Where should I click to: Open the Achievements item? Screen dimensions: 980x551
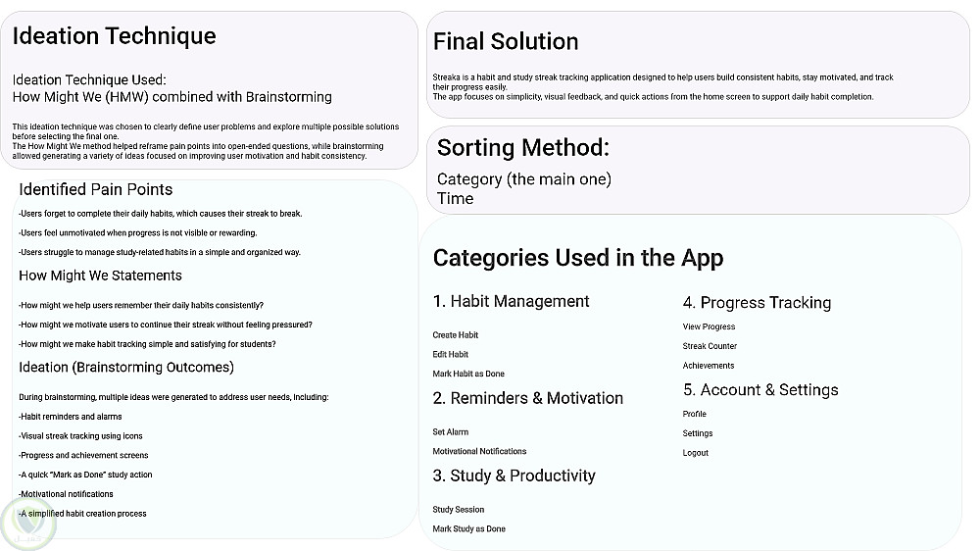click(709, 366)
